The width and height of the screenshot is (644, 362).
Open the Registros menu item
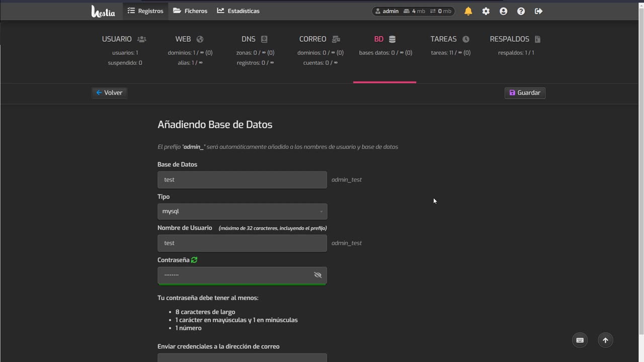pyautogui.click(x=145, y=11)
